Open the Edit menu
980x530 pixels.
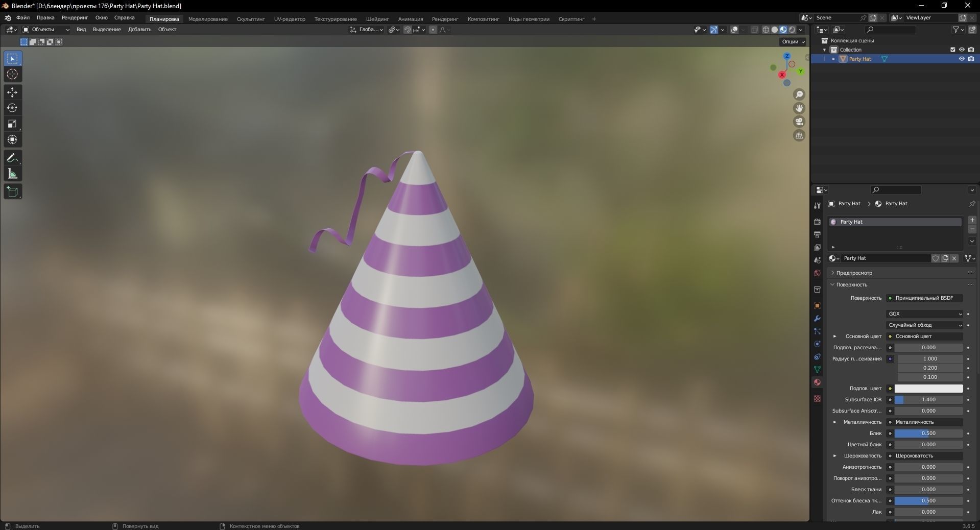pos(45,18)
